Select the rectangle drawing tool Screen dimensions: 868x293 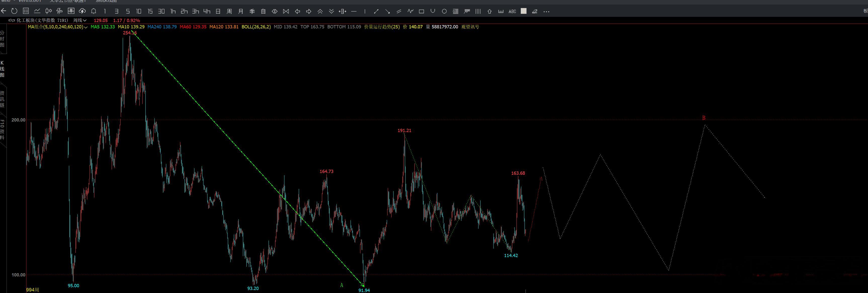(421, 12)
